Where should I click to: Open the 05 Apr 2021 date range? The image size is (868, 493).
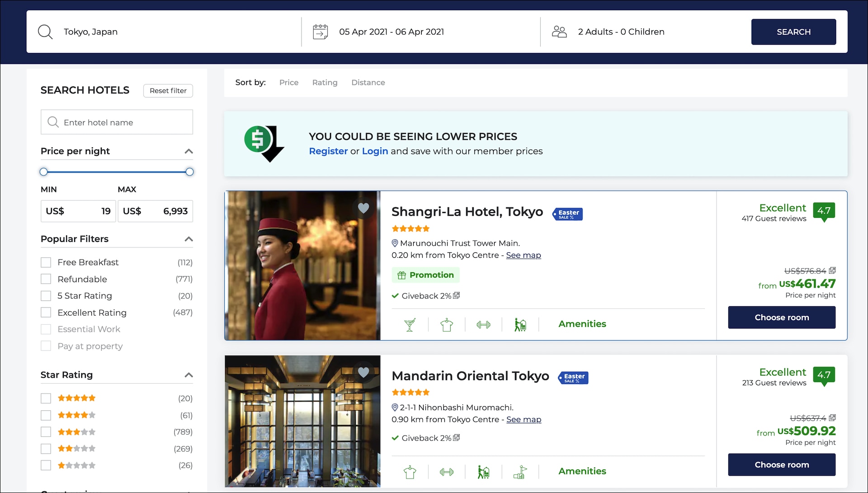tap(392, 32)
